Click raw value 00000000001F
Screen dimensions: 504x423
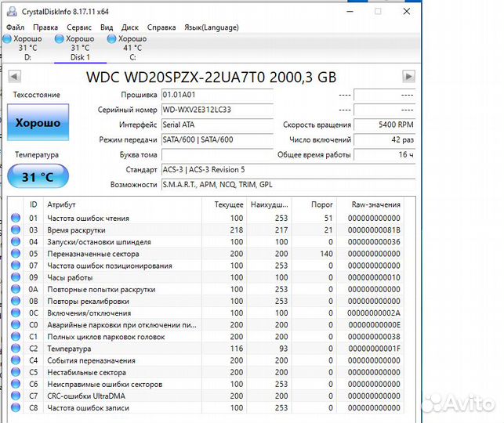tap(374, 349)
